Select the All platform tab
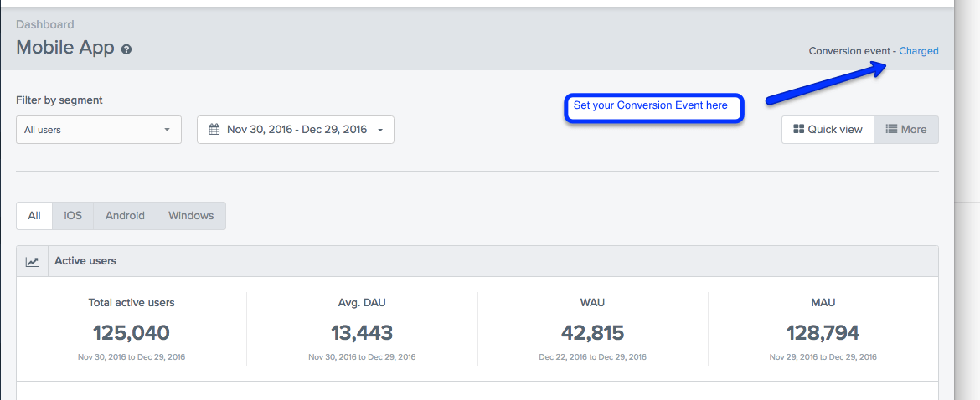This screenshot has height=400, width=980. pos(34,215)
